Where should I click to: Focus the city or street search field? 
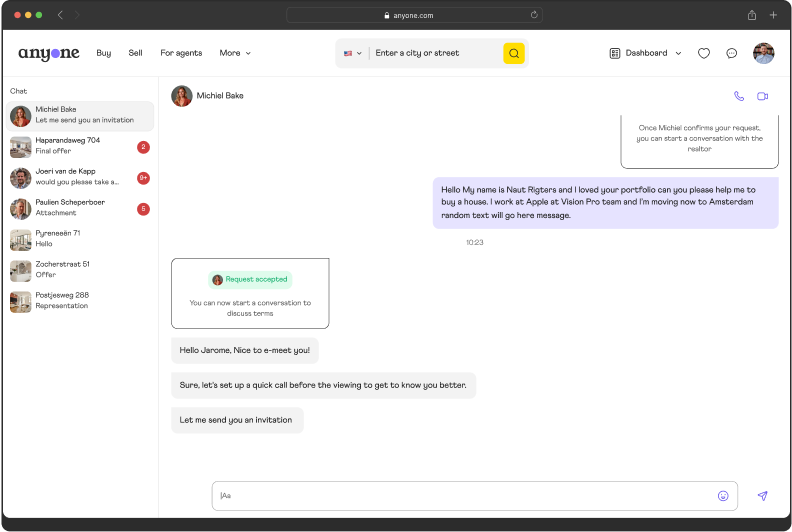click(435, 53)
